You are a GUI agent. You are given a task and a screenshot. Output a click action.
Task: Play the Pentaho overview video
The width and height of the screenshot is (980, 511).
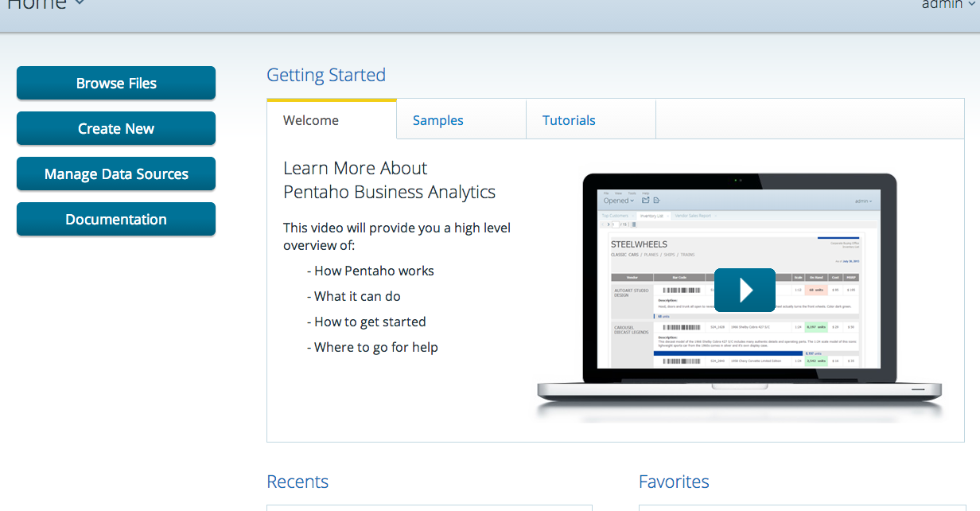[x=745, y=290]
